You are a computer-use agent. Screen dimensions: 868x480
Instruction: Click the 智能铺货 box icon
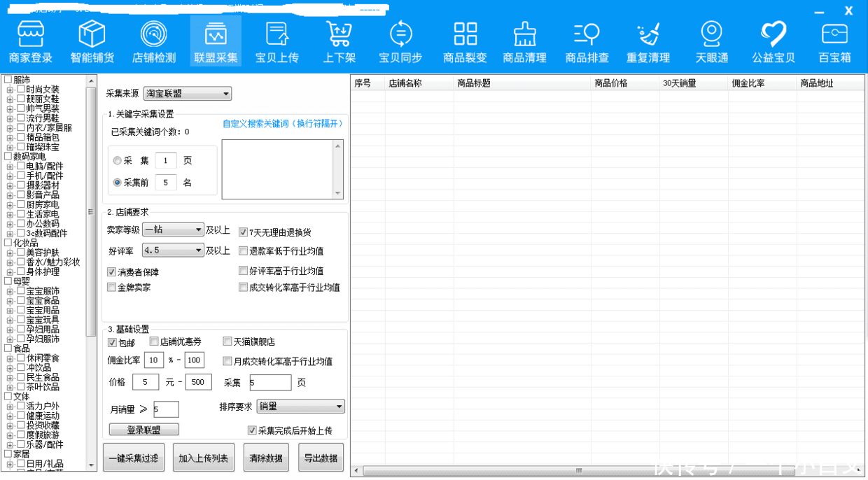(x=92, y=34)
